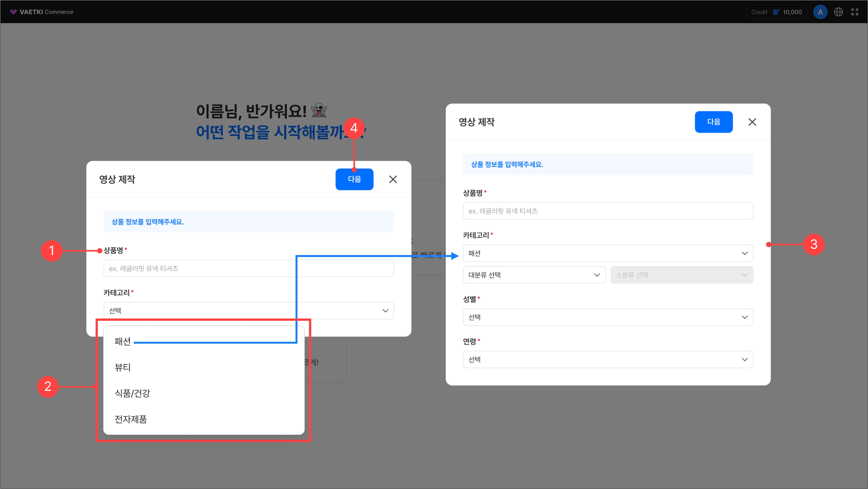Screen dimensions: 868x489
Task: Open the 카테고리 선택 dropdown in left dialog
Action: click(x=249, y=311)
